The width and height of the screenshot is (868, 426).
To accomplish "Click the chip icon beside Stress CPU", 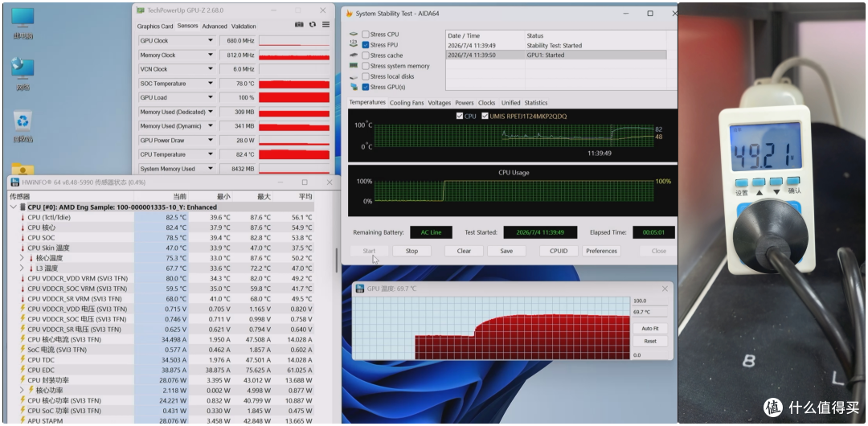I will [x=354, y=35].
